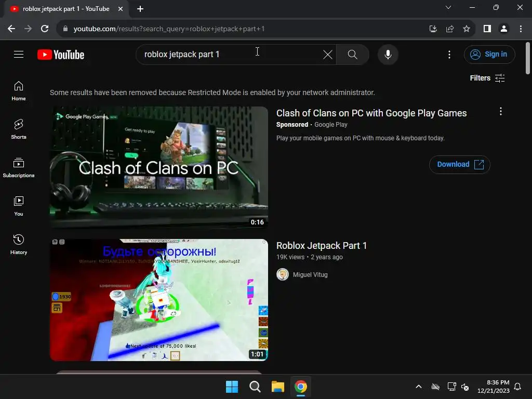532x399 pixels.
Task: Click the Download ad button
Action: (460, 165)
